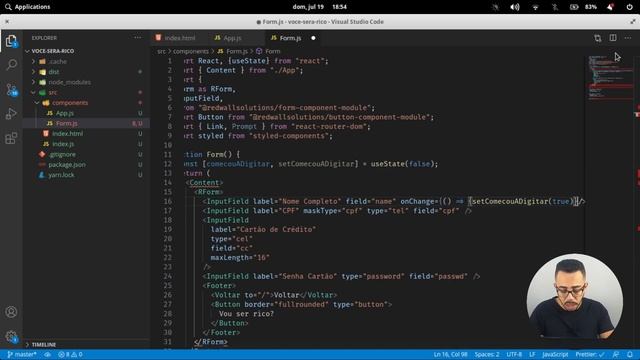Click the Form symbol breadcrumb
Screen dimensions: 640x360
268,51
